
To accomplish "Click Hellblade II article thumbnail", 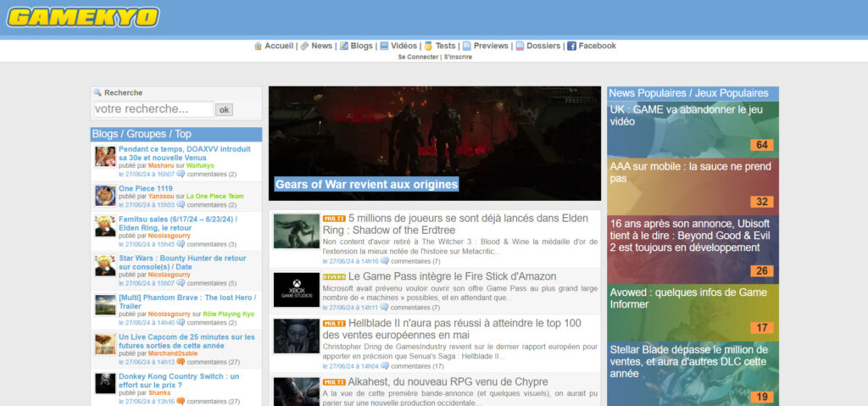I will (296, 336).
